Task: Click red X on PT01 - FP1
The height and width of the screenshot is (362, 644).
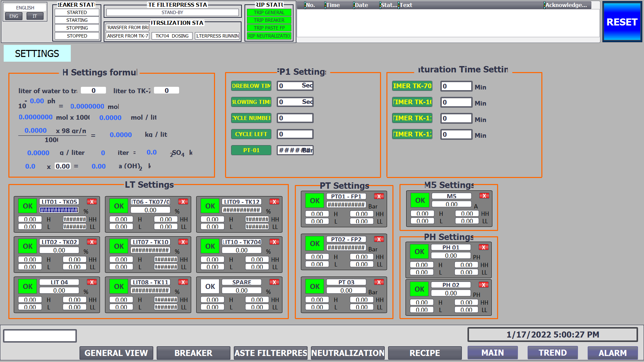Action: (x=379, y=196)
